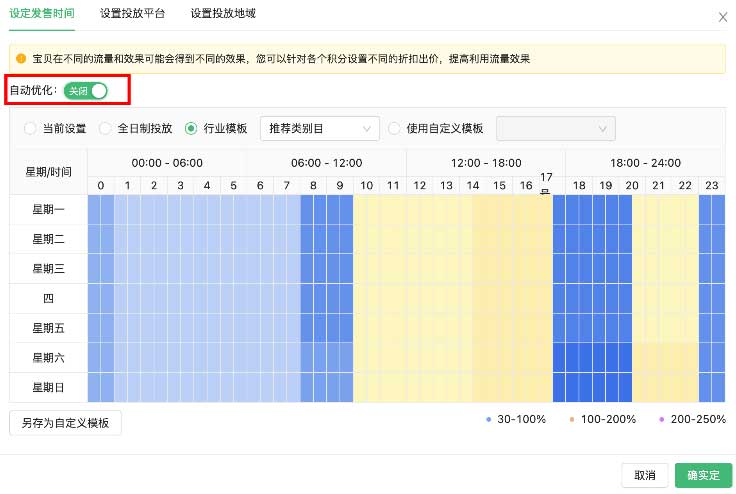Open the 推荐类别目 dropdown
The width and height of the screenshot is (736, 494).
(x=320, y=129)
